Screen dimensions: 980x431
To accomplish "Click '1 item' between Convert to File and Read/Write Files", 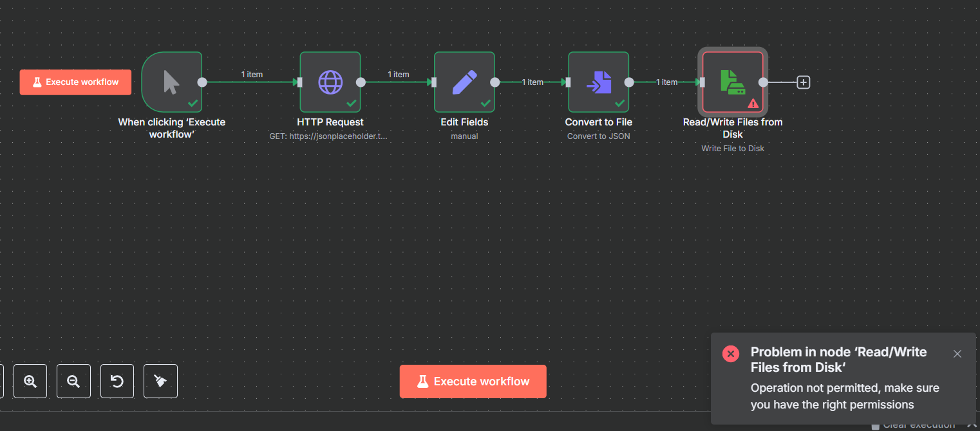I will 666,82.
